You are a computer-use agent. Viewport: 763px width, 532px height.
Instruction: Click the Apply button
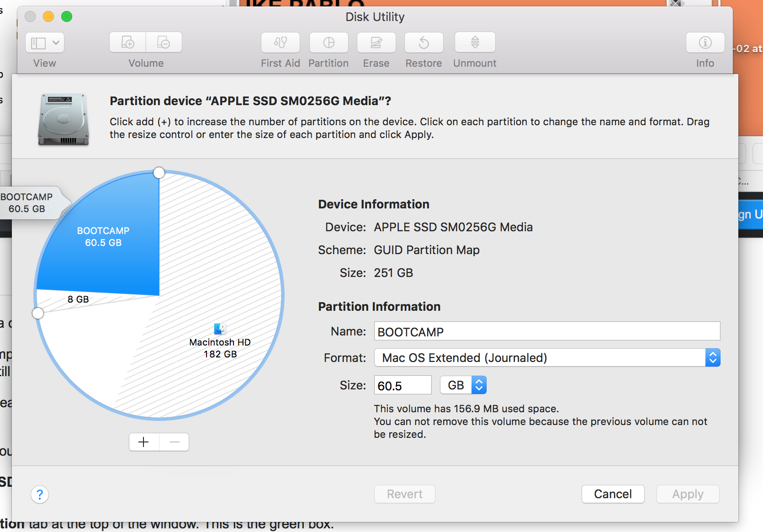(x=688, y=494)
